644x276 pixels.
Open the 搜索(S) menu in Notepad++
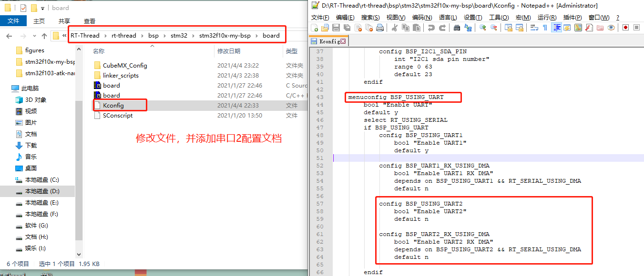[370, 18]
